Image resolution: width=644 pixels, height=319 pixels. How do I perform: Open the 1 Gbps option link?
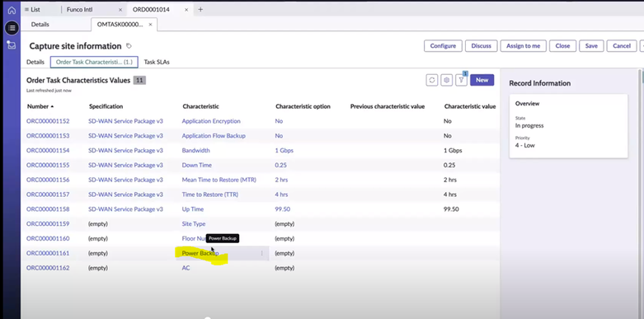coord(284,151)
